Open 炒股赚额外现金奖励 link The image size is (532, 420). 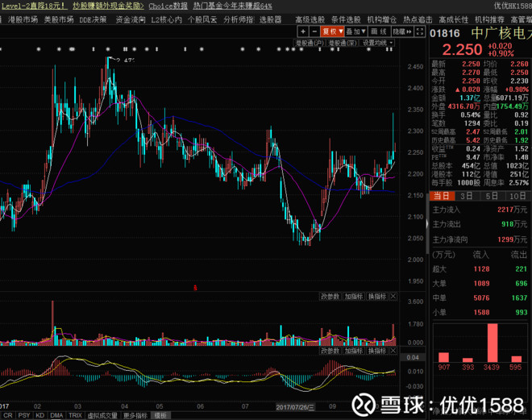(x=108, y=6)
